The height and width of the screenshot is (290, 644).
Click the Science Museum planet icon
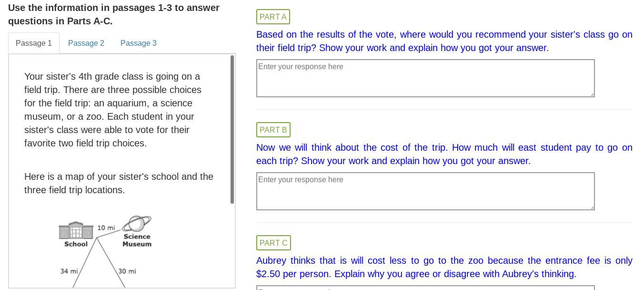[x=137, y=224]
